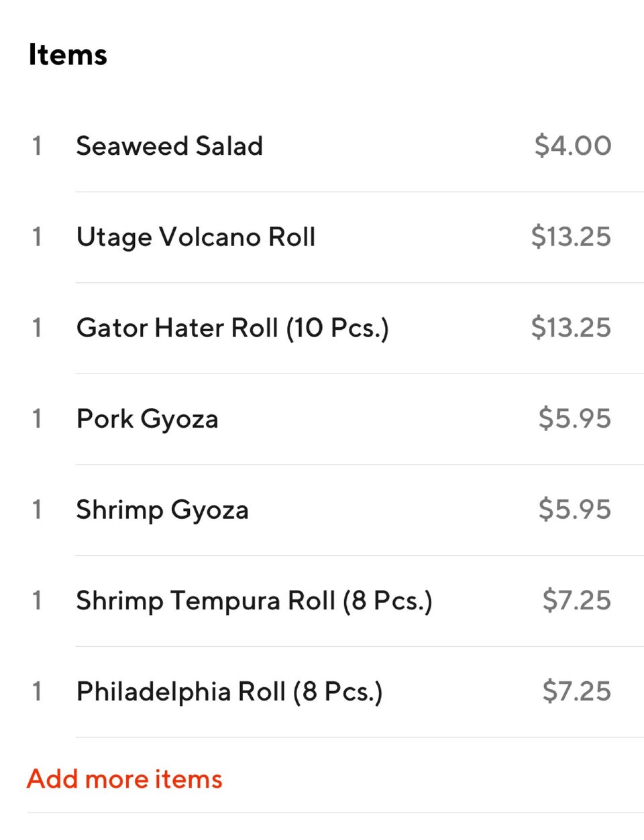This screenshot has height=840, width=644.
Task: Select Shrimp Tempura Roll (8 Pcs.) item
Action: (x=254, y=601)
